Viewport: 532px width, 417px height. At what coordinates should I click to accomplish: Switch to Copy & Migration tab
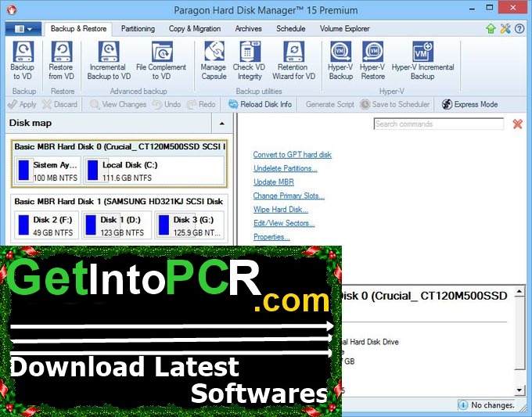point(195,29)
